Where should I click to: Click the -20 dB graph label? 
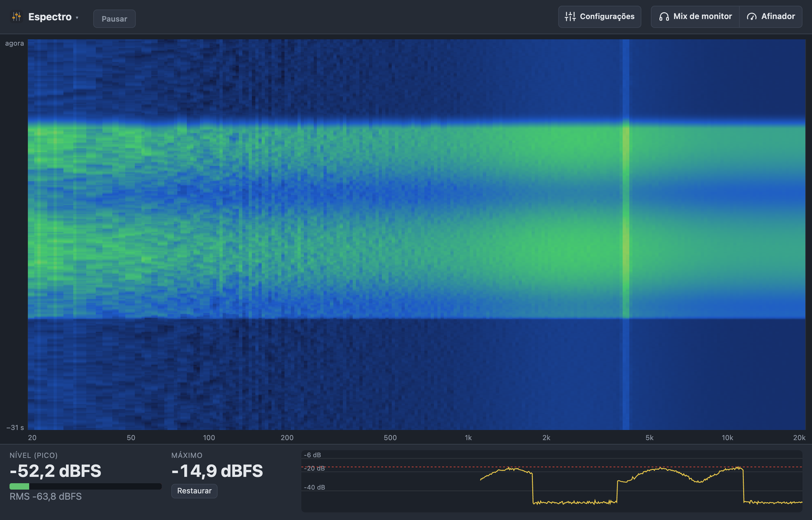(314, 469)
